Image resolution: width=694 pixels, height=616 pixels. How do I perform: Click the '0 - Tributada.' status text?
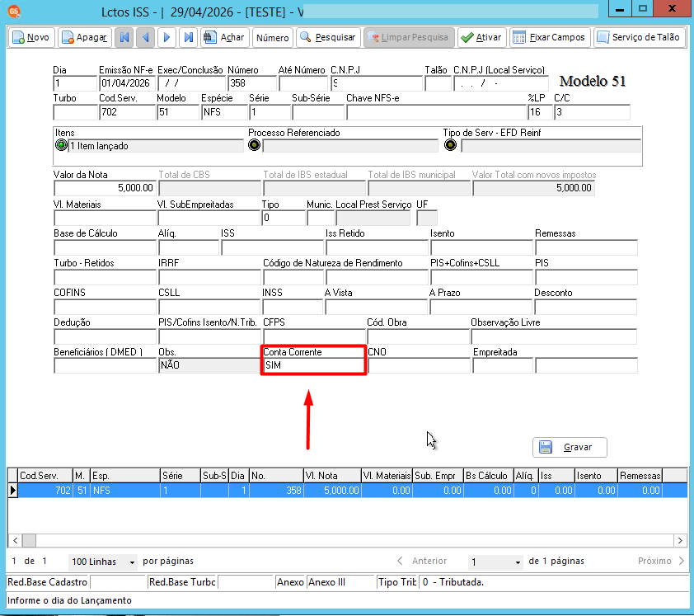point(453,582)
